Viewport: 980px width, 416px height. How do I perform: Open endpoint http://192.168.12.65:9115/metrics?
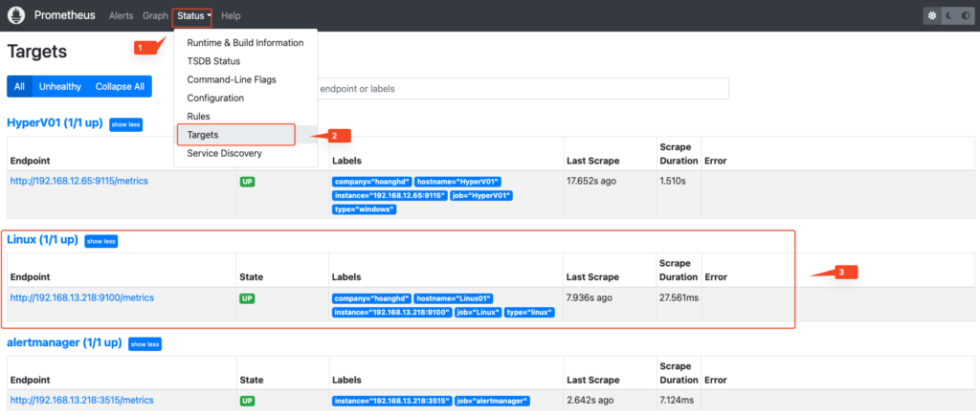(x=79, y=181)
